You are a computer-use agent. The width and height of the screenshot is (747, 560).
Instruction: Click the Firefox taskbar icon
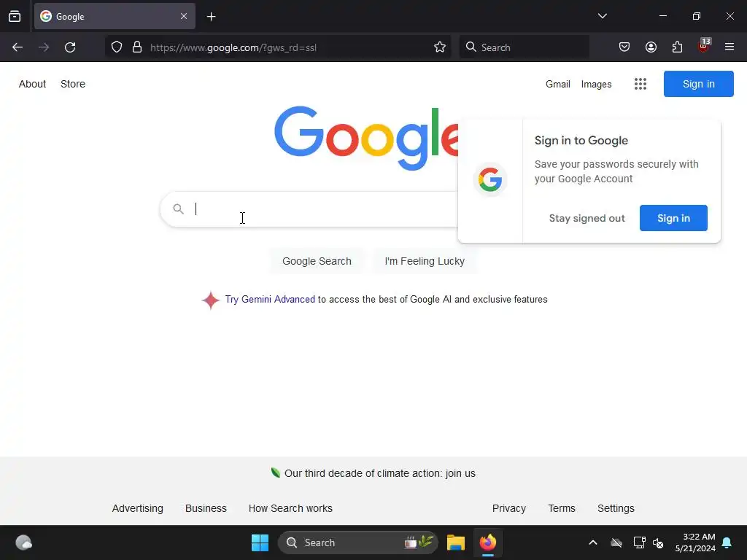coord(488,542)
